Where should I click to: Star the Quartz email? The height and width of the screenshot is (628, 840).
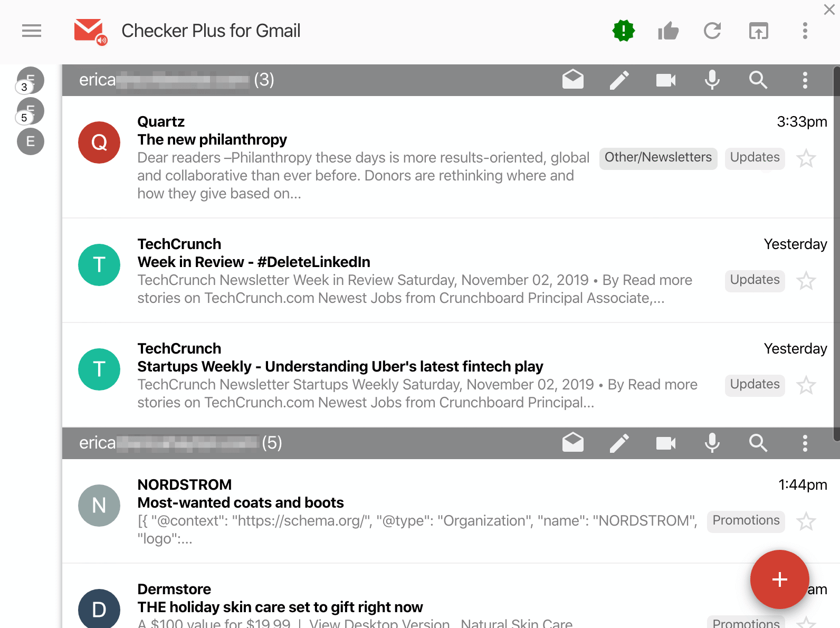point(806,158)
